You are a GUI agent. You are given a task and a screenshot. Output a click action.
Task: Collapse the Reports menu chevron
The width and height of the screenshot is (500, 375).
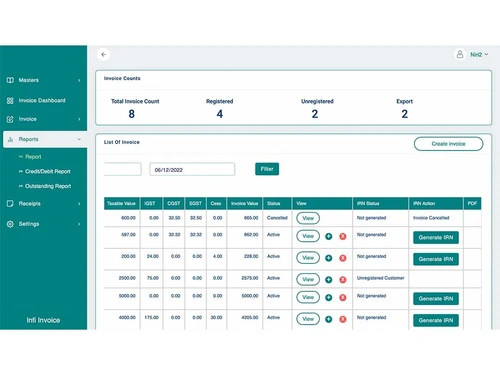pyautogui.click(x=79, y=139)
